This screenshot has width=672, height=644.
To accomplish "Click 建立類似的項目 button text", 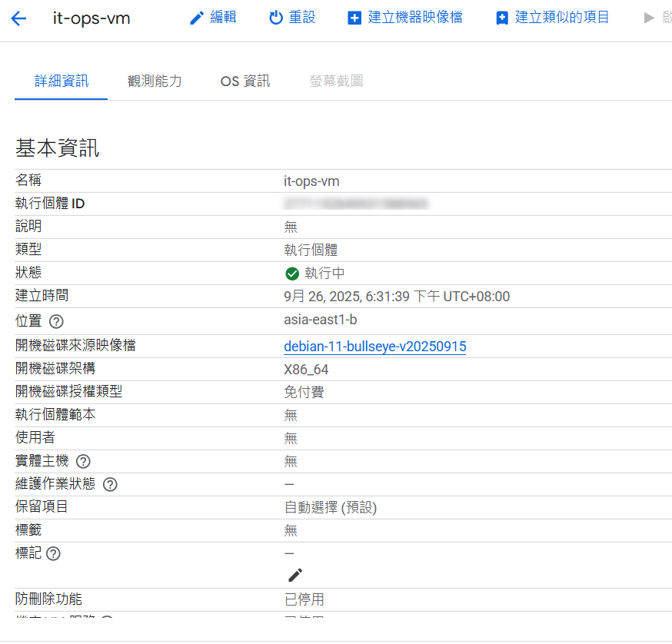I will (562, 17).
